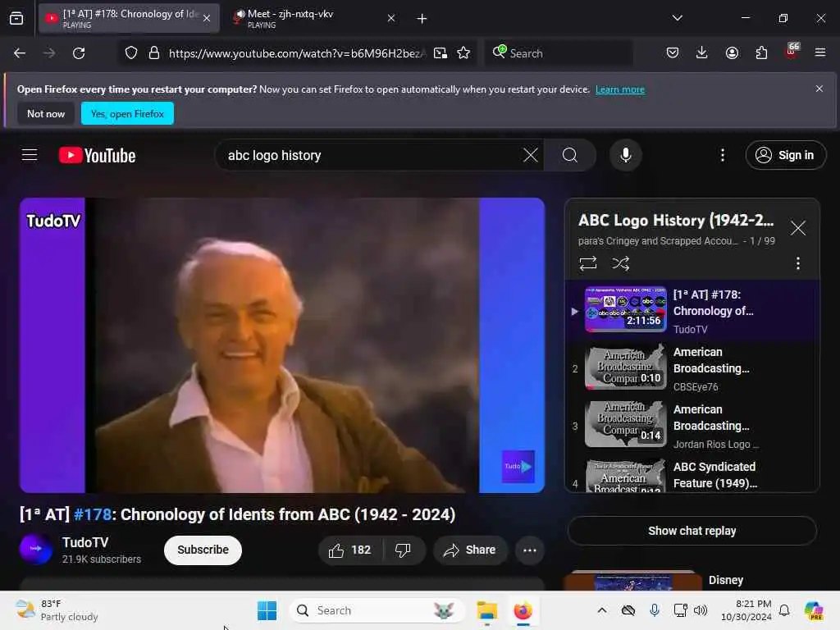Open Firefox View icon in the tab bar
The height and width of the screenshot is (630, 840).
[16, 19]
